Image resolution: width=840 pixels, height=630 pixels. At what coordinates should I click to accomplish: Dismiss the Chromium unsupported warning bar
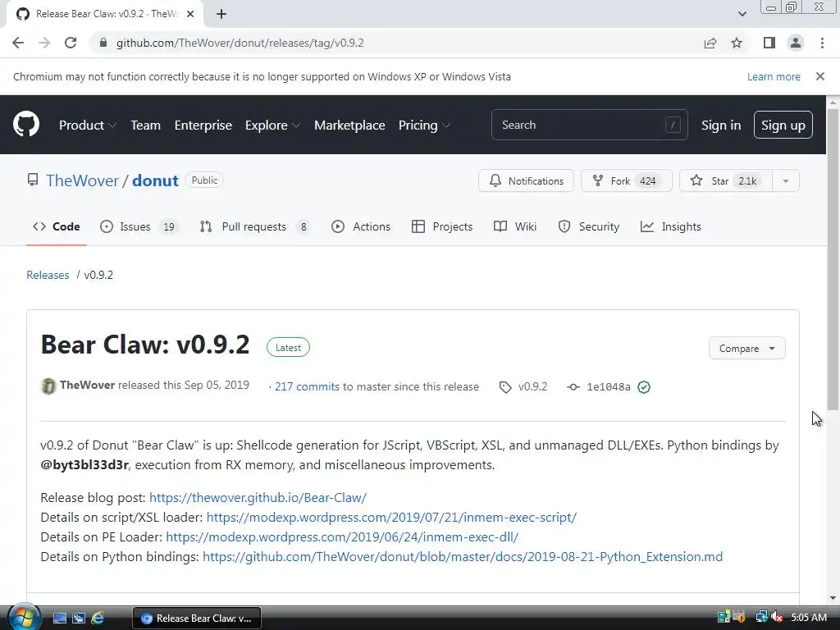[820, 76]
